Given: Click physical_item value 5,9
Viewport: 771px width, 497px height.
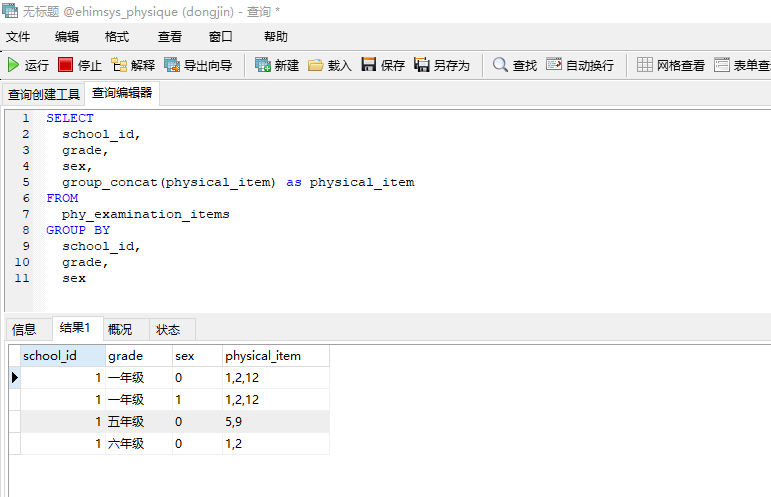Looking at the screenshot, I should coord(275,422).
